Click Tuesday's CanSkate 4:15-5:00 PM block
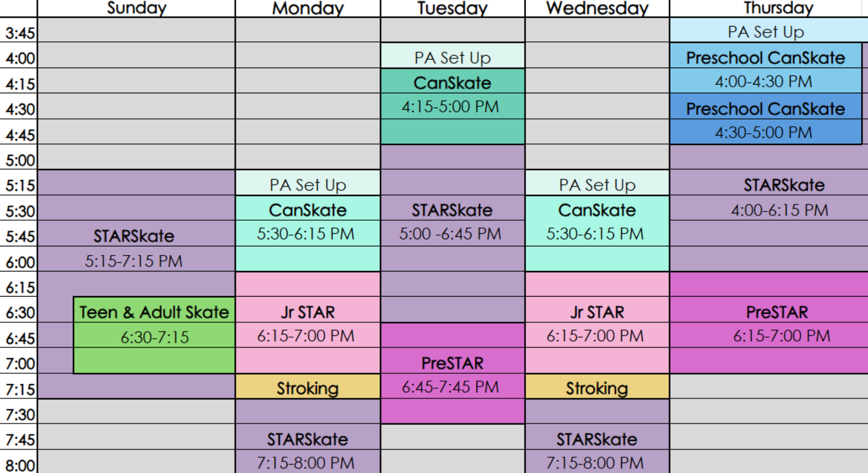 click(x=453, y=106)
